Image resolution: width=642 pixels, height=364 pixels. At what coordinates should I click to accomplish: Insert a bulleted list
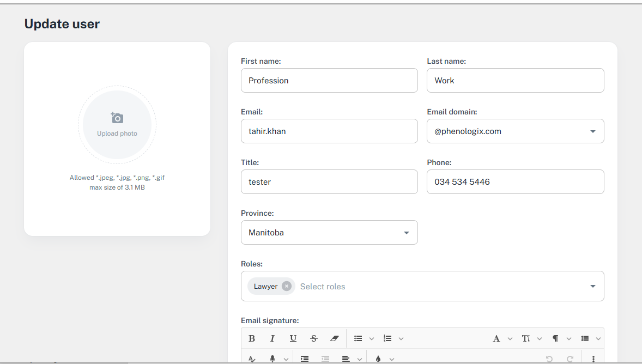point(358,338)
